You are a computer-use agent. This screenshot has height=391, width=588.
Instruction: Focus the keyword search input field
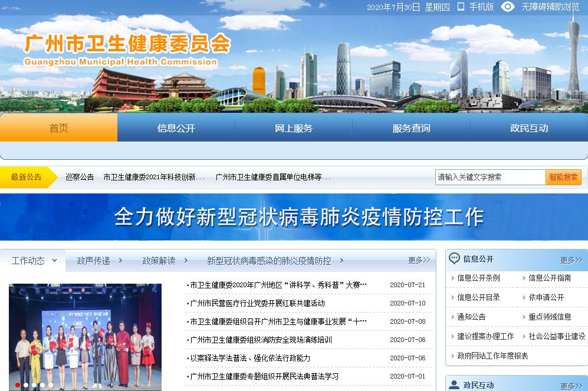pyautogui.click(x=490, y=178)
